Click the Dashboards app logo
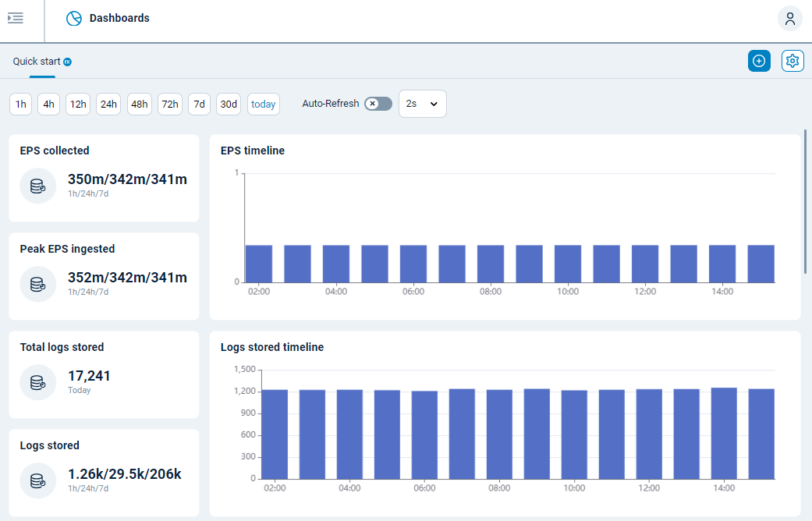The width and height of the screenshot is (812, 521). point(74,18)
